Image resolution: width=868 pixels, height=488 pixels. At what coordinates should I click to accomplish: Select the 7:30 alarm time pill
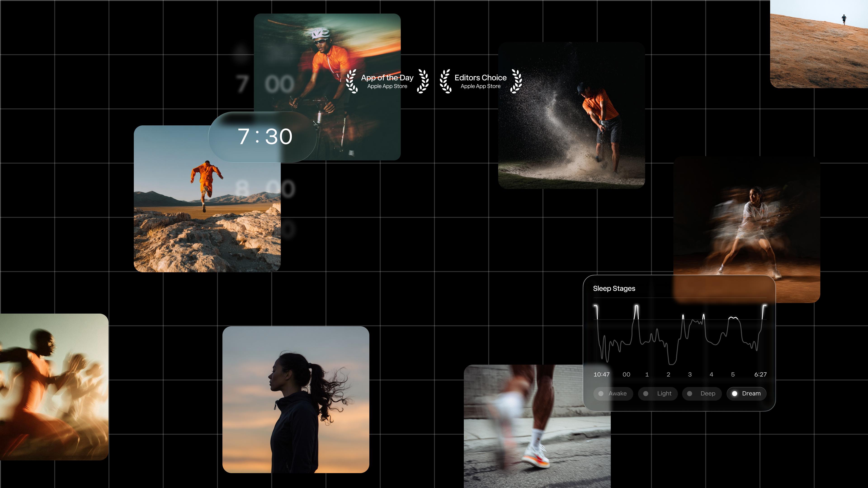click(x=263, y=137)
